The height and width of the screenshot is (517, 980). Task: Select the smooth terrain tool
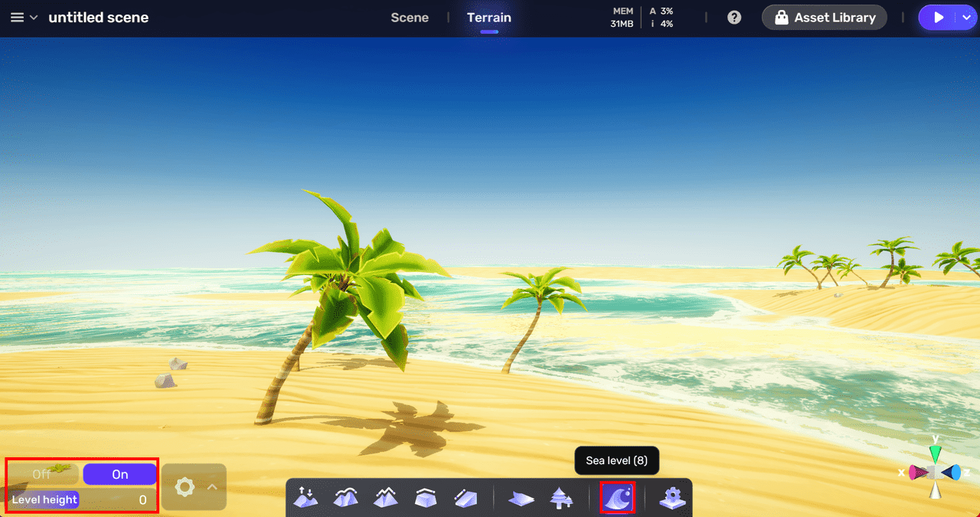click(346, 498)
